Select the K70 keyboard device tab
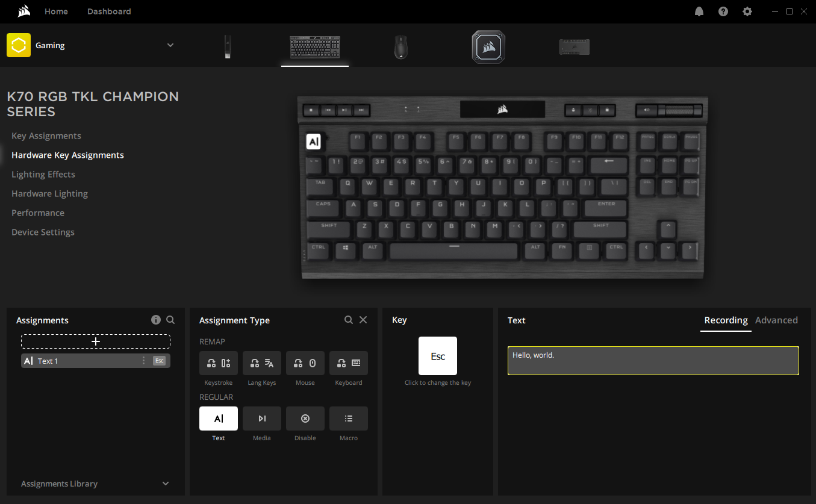The height and width of the screenshot is (504, 816). click(314, 45)
